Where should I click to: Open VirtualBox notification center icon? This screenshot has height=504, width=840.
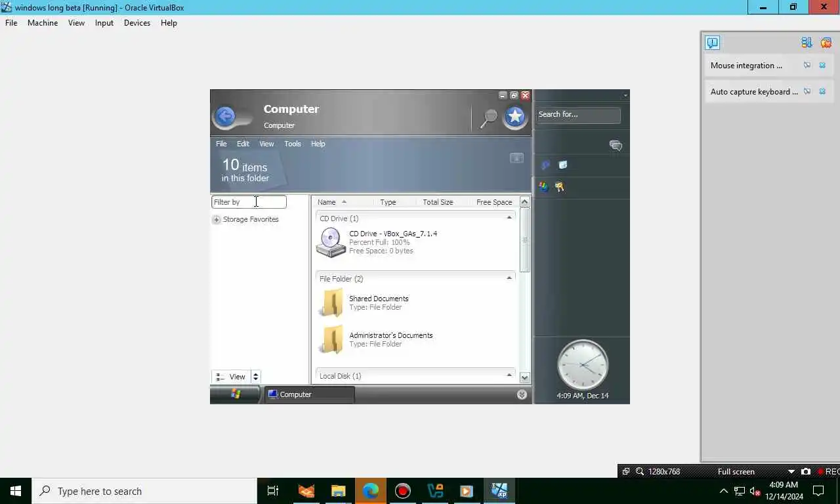(713, 43)
